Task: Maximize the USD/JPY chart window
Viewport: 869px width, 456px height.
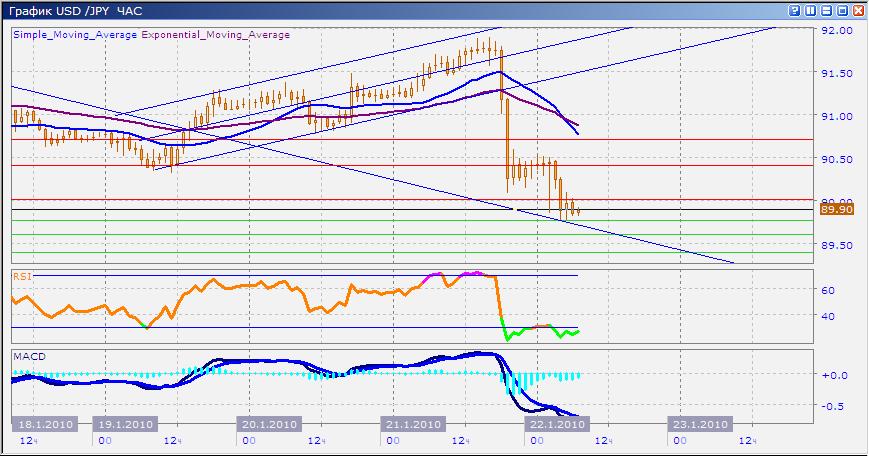Action: [842, 11]
